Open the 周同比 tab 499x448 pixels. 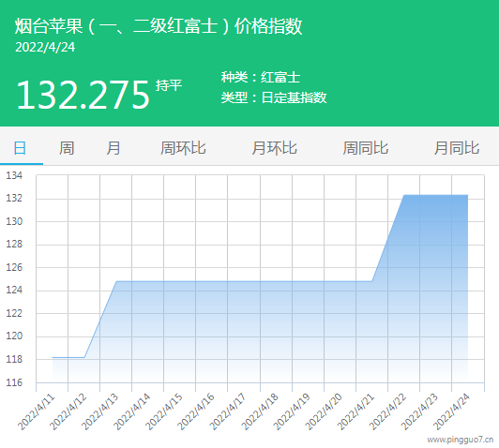tap(366, 148)
